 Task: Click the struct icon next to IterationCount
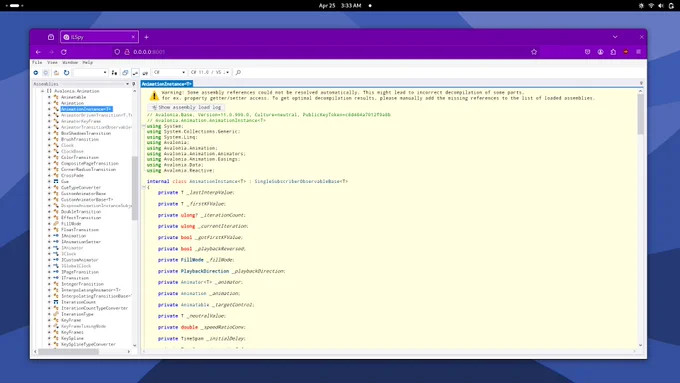pyautogui.click(x=56, y=302)
